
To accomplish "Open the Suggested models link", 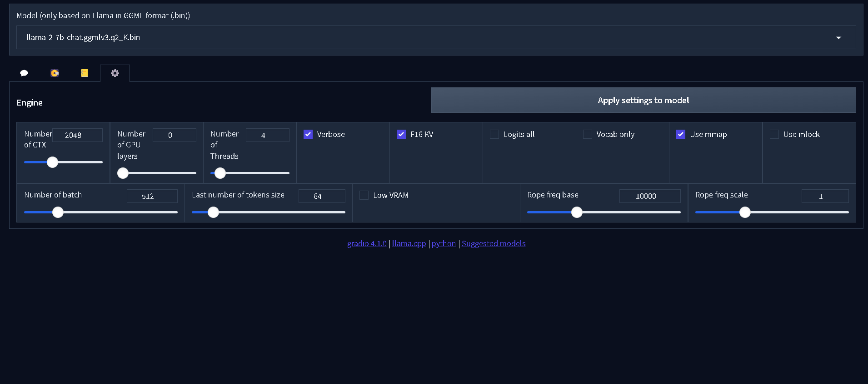I will (x=494, y=243).
